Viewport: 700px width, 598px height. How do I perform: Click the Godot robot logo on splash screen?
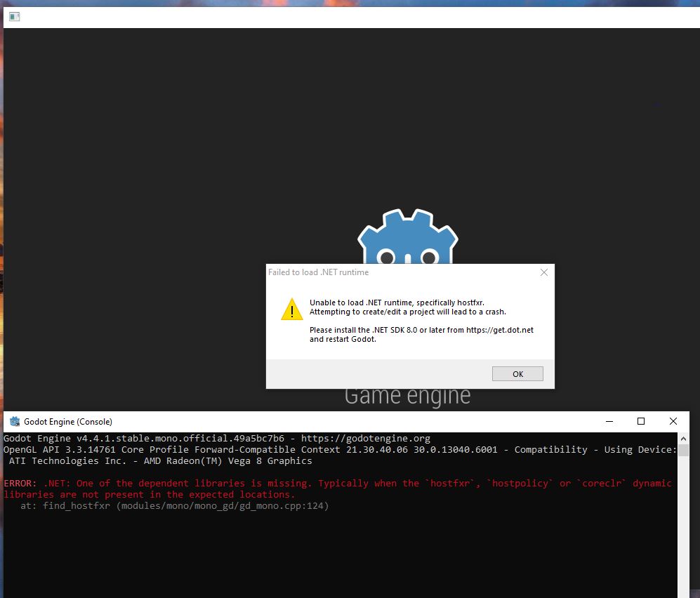pos(408,237)
